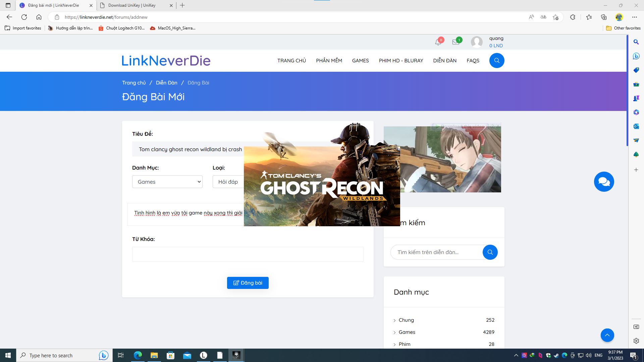644x362 pixels.
Task: Switch to the Download UniKey tab
Action: (x=131, y=5)
